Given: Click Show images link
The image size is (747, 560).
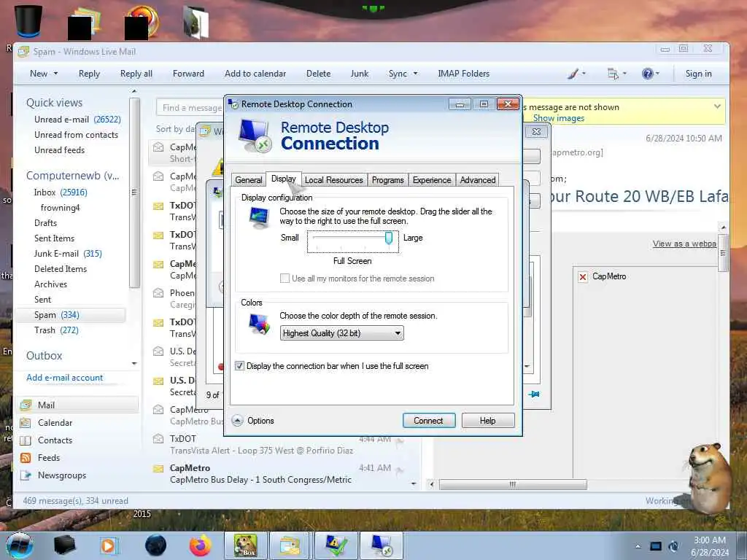Looking at the screenshot, I should point(558,118).
